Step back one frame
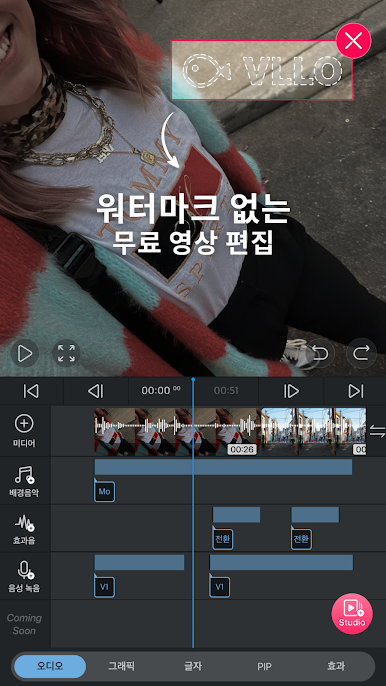The height and width of the screenshot is (686, 386). (96, 391)
